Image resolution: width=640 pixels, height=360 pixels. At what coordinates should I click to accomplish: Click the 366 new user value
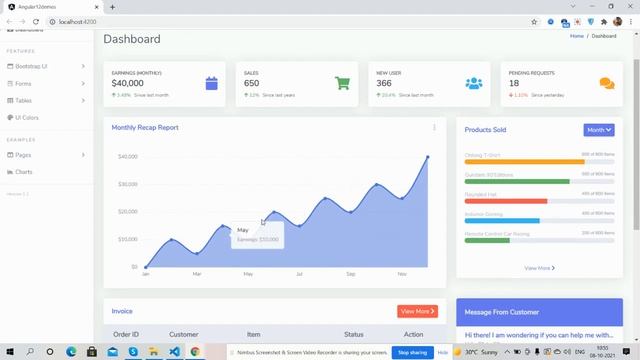tap(384, 83)
